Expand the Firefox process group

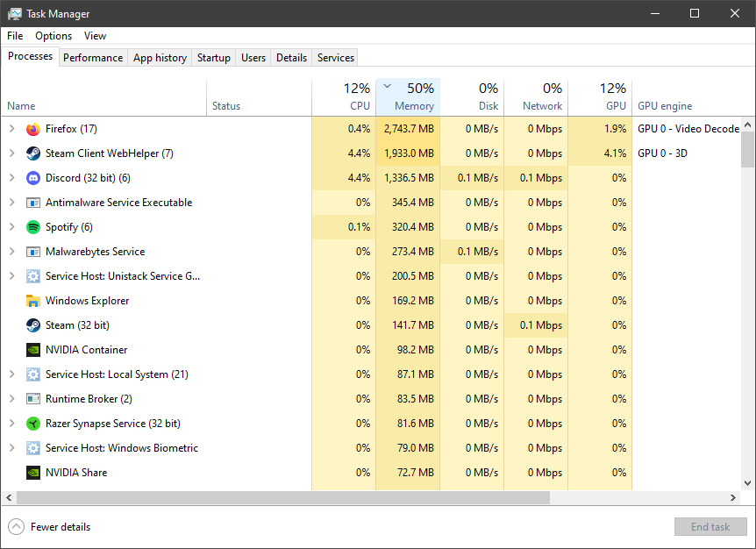[12, 129]
